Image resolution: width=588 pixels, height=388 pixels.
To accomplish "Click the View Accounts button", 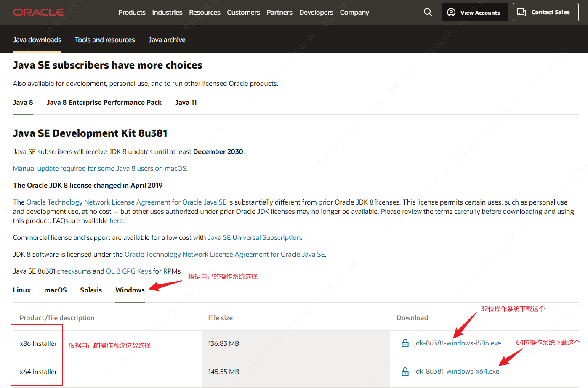I will pyautogui.click(x=475, y=12).
